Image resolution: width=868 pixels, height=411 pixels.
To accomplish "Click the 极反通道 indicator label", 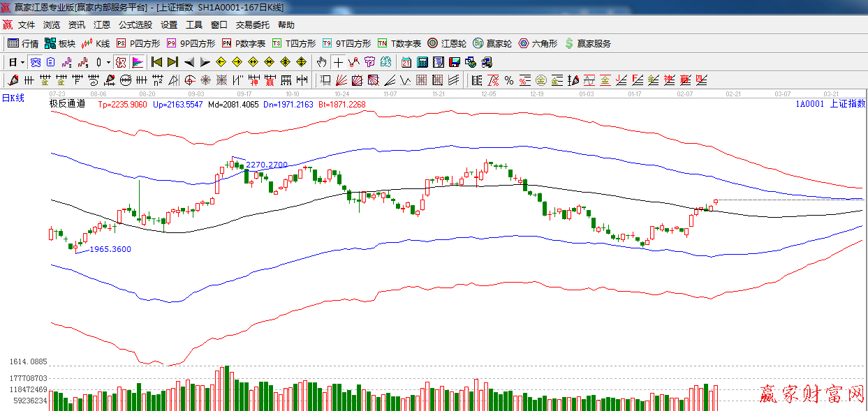I will (x=67, y=104).
